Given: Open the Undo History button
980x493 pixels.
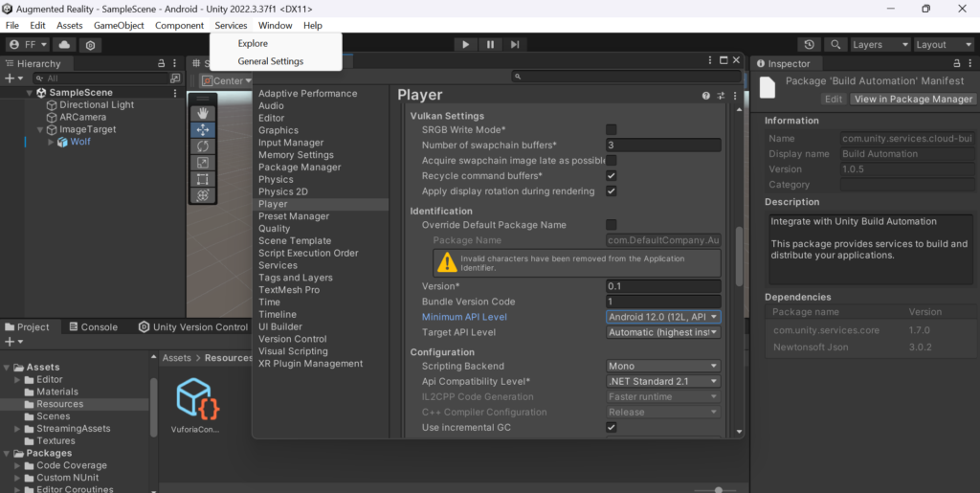Looking at the screenshot, I should tap(810, 45).
